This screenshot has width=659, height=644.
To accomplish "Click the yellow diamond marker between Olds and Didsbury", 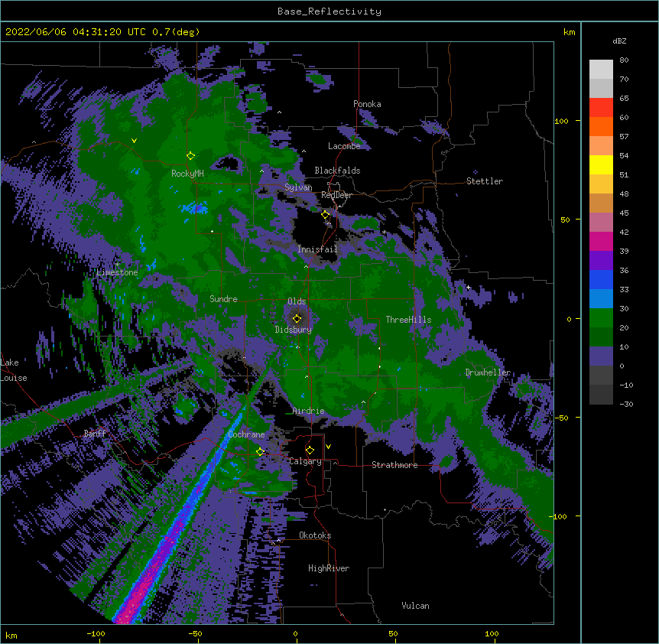I will (297, 318).
